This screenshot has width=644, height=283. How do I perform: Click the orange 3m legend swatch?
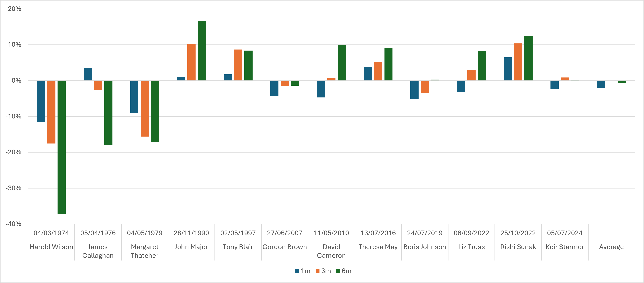(x=318, y=271)
